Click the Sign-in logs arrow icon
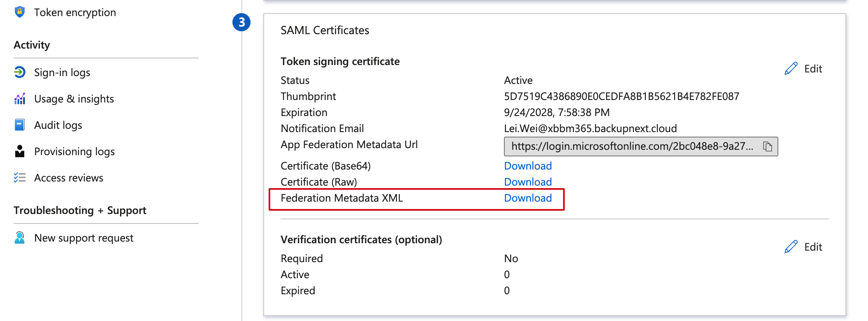Screen dimensions: 868x321 [x=19, y=72]
